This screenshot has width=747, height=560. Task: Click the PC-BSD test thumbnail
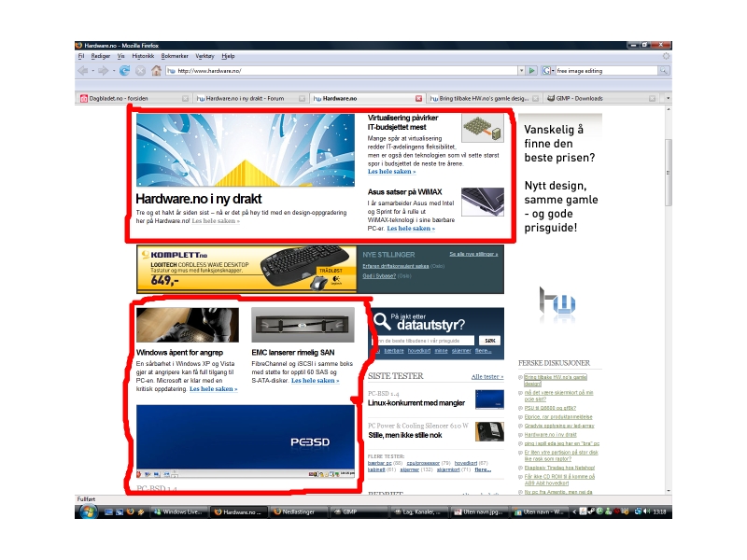[489, 399]
